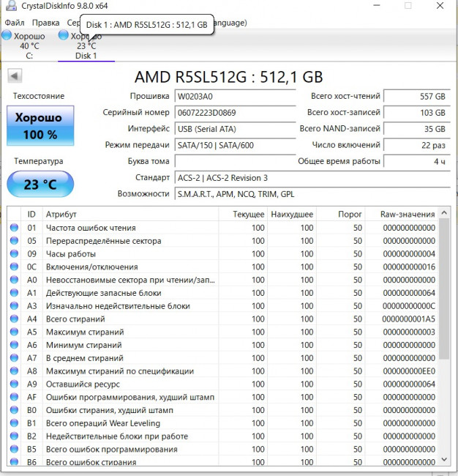Click the transfer mode field SATA/150 | SATA/600
This screenshot has width=458, height=476.
[235, 145]
